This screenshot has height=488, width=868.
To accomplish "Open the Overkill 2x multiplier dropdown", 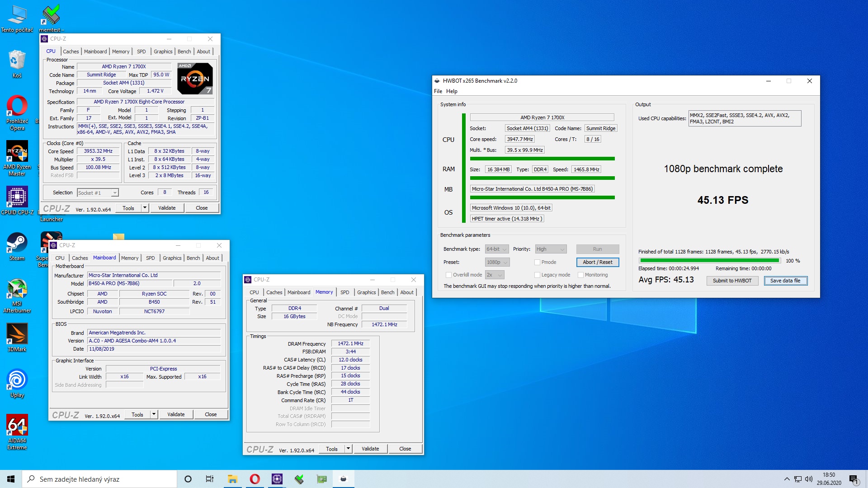I will coord(494,275).
